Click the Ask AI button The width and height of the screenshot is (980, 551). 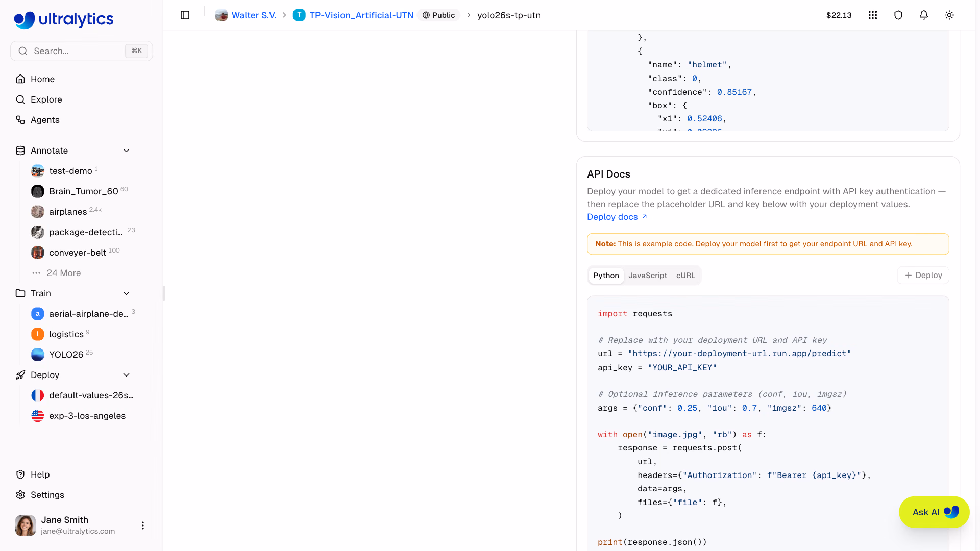[934, 512]
